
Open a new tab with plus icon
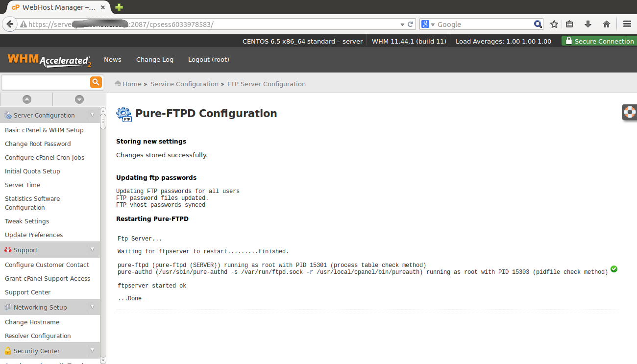119,7
